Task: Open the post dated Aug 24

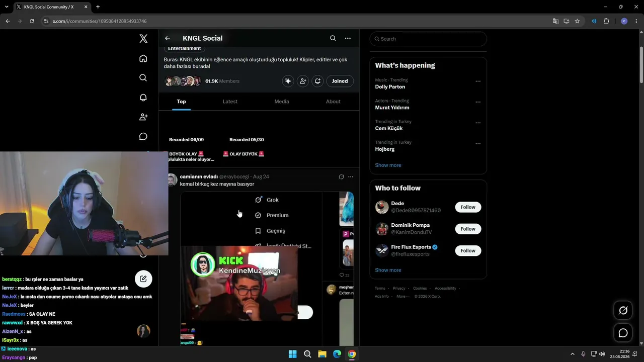Action: pyautogui.click(x=261, y=177)
